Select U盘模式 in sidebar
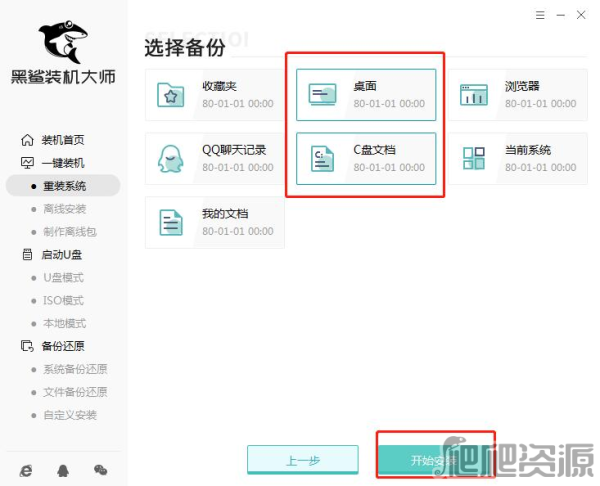This screenshot has width=600, height=486. point(63,278)
